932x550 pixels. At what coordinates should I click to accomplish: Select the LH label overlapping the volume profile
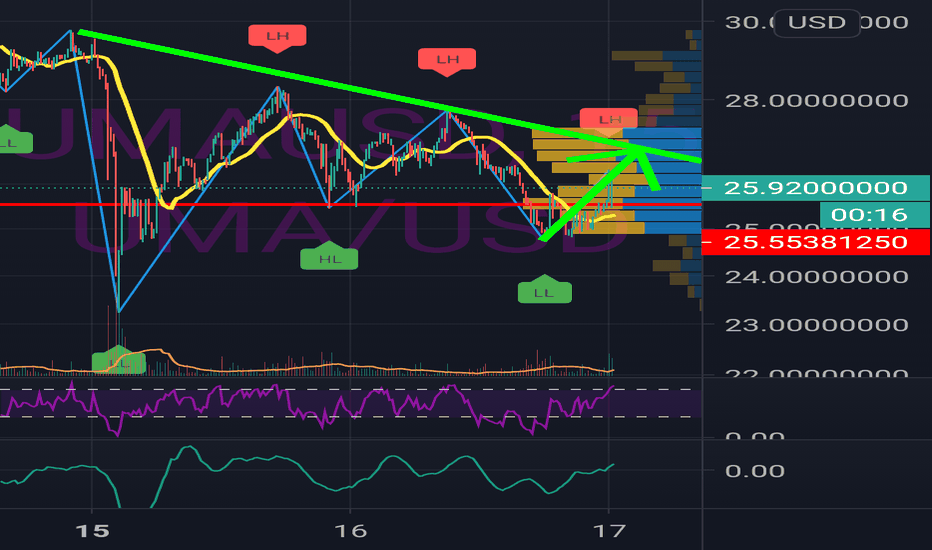point(609,119)
